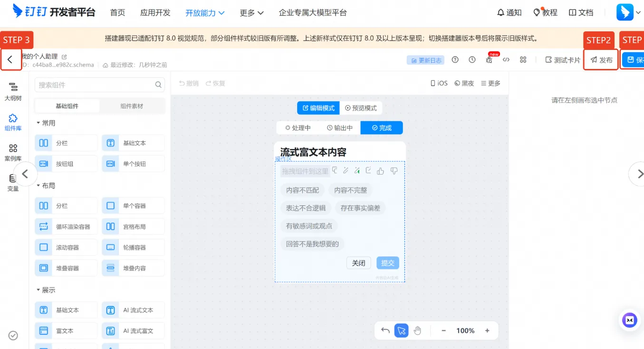This screenshot has height=349, width=644.
Task: Click the copy icon in the card action row
Action: coord(335,170)
